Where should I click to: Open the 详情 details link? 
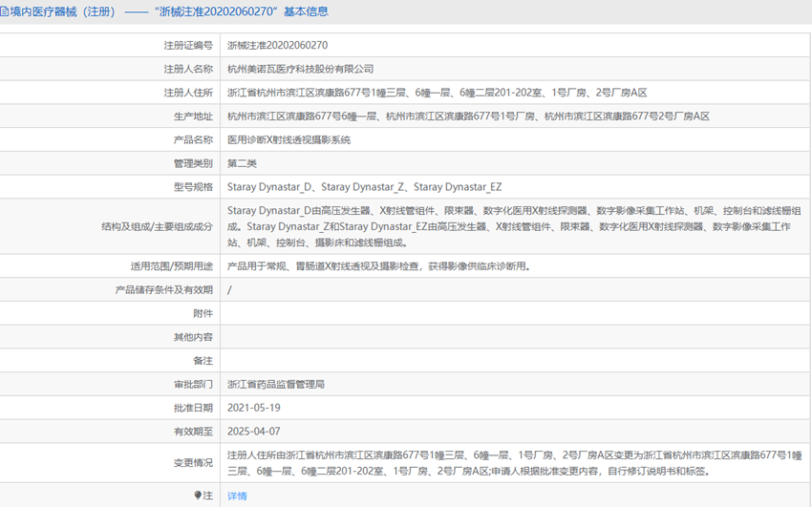click(x=237, y=496)
